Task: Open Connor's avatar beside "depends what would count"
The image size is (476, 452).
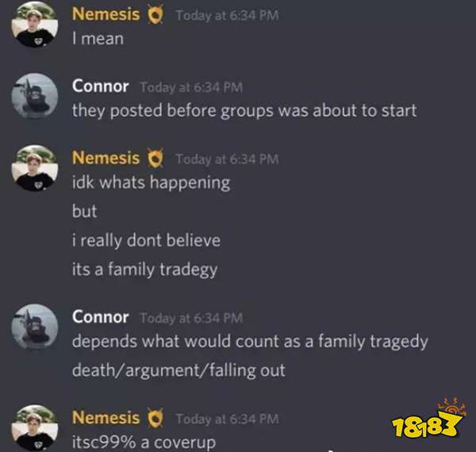Action: coord(35,327)
